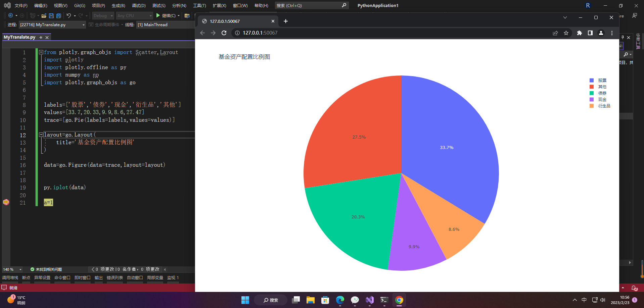
Task: Expand the dropdown arrow beside 继续(C)
Action: (x=179, y=16)
